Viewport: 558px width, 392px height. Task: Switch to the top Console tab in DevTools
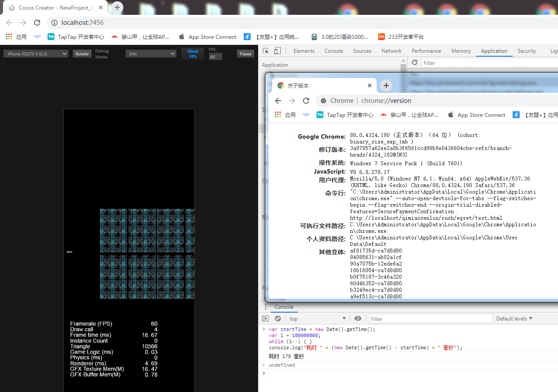[x=333, y=51]
